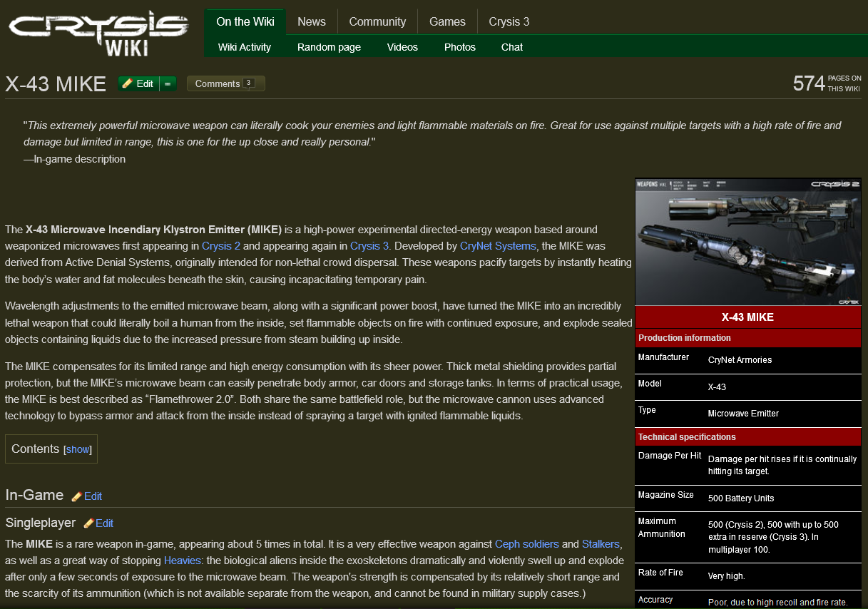Select the On the Wiki tab

[x=245, y=21]
